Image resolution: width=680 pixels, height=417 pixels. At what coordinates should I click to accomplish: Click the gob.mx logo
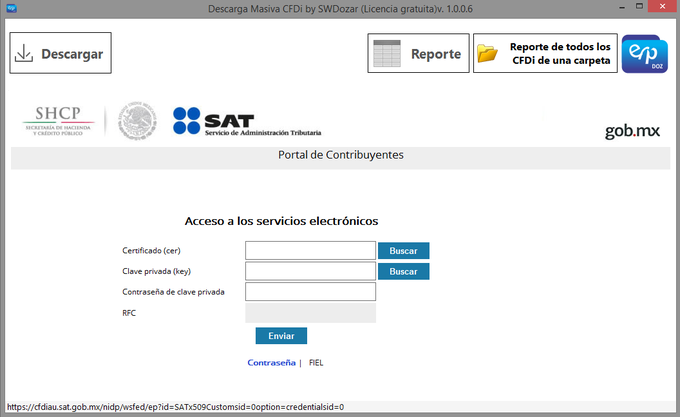pyautogui.click(x=632, y=131)
